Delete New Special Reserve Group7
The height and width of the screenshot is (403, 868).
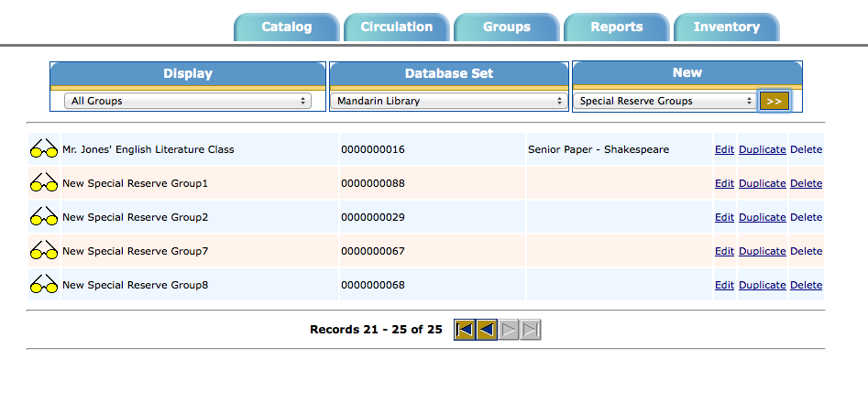[x=806, y=251]
